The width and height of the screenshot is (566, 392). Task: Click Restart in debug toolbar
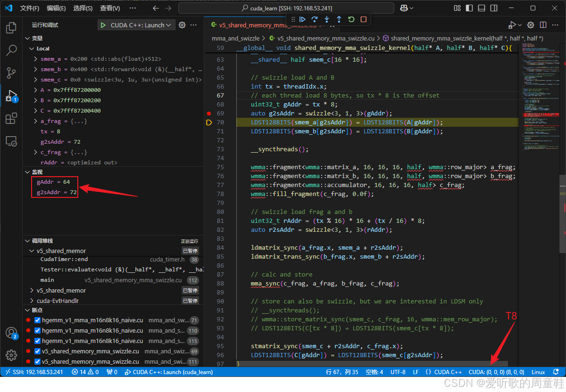pyautogui.click(x=351, y=19)
